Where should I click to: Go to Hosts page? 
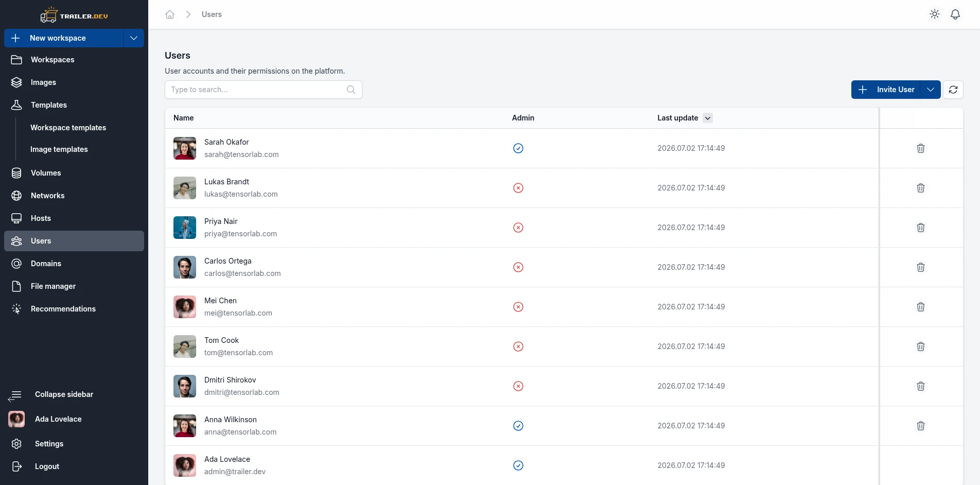(x=74, y=218)
